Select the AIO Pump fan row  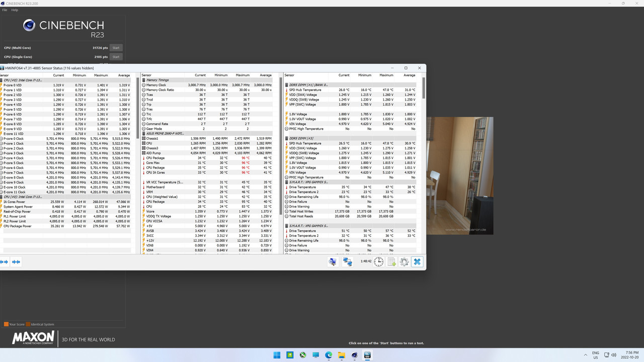207,153
